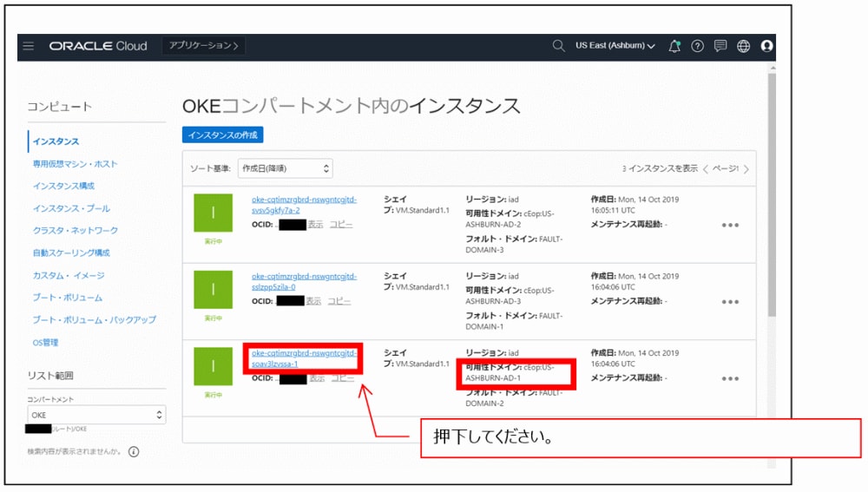Open actions menu for instance svsv5gkfy7a-2
The height and width of the screenshot is (492, 868).
[x=730, y=226]
